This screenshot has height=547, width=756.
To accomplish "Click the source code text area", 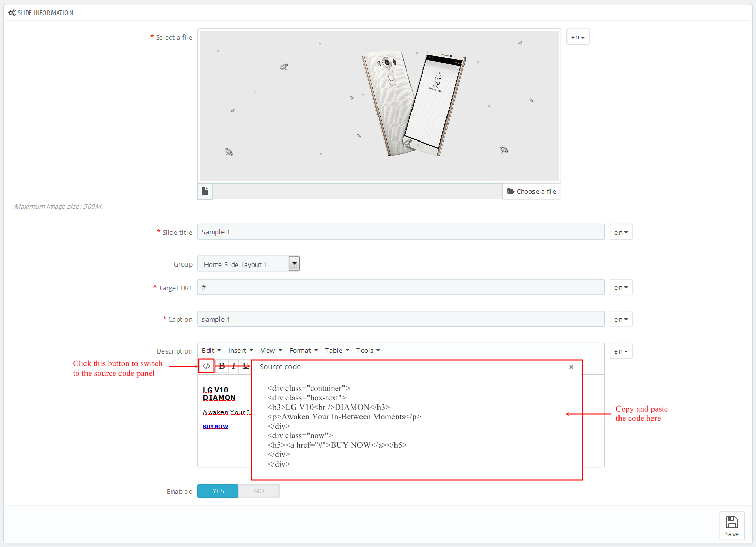I will pos(417,427).
